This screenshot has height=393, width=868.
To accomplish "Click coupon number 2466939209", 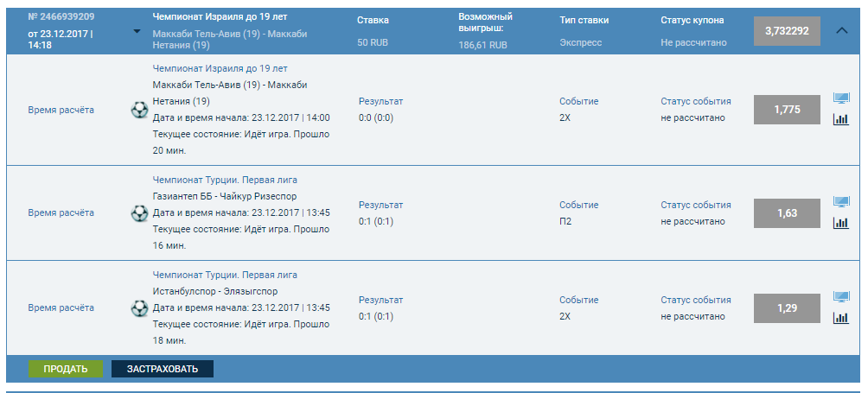I will click(x=61, y=16).
